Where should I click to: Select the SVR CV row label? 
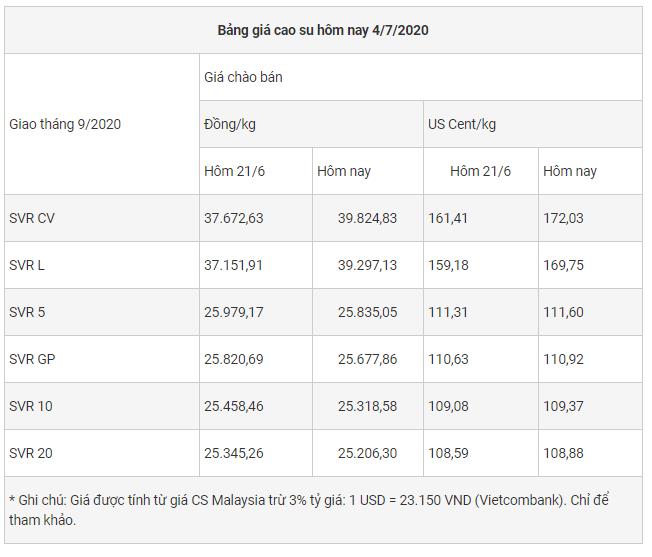point(32,218)
